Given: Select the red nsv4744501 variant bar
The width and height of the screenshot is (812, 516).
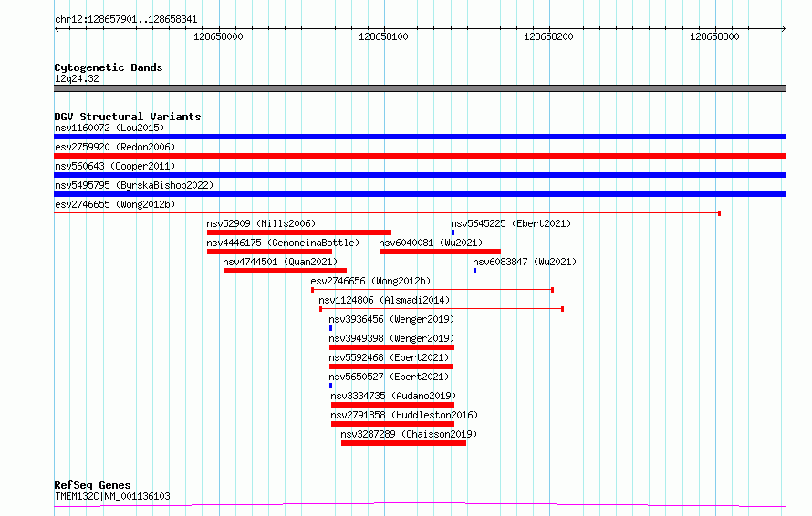Looking at the screenshot, I should pyautogui.click(x=285, y=271).
